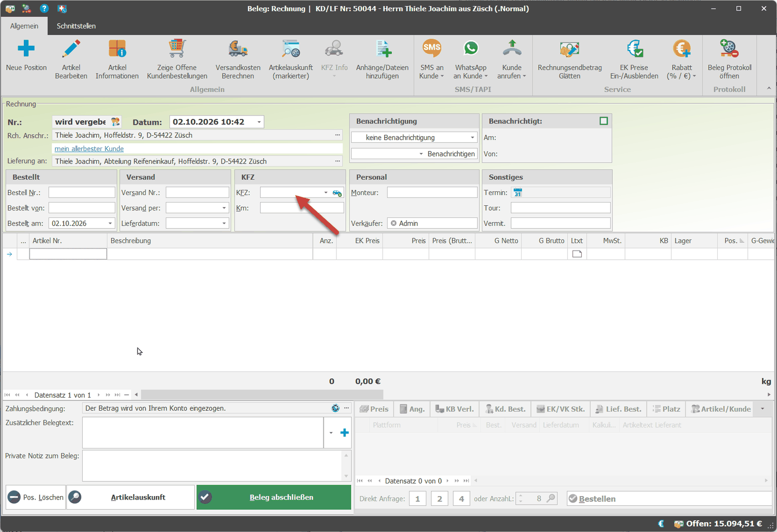Switch to the Schnittstellen tab
Screen dimensions: 777x532
[76, 26]
